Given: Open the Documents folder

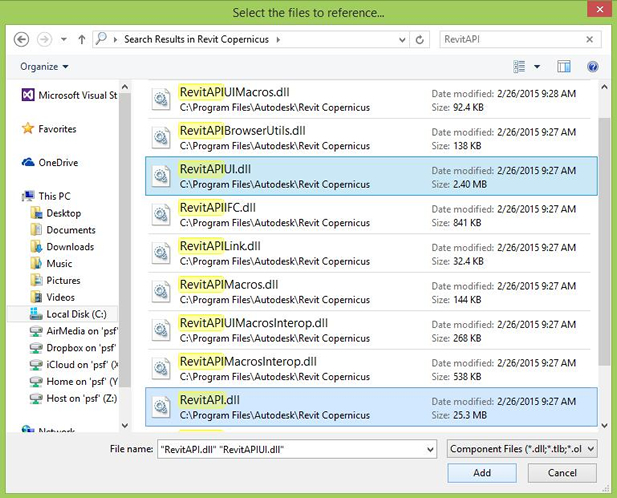Looking at the screenshot, I should pyautogui.click(x=63, y=230).
